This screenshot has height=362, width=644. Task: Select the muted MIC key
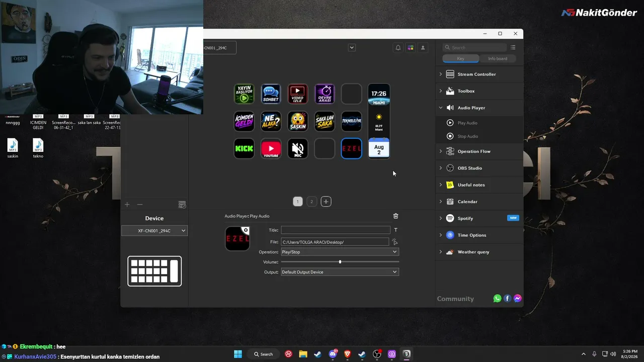click(x=298, y=148)
